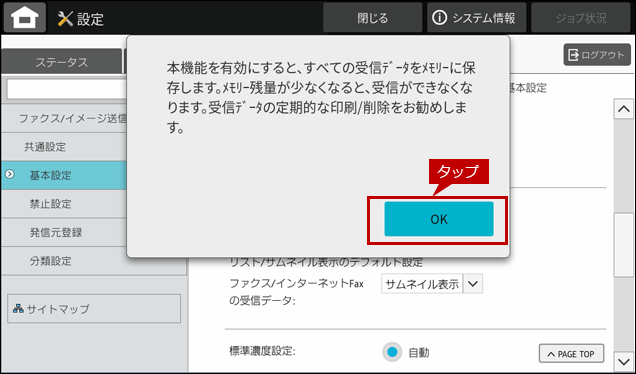Open the ジョブ状況 button
Viewport: 636px width, 374px height.
click(581, 18)
